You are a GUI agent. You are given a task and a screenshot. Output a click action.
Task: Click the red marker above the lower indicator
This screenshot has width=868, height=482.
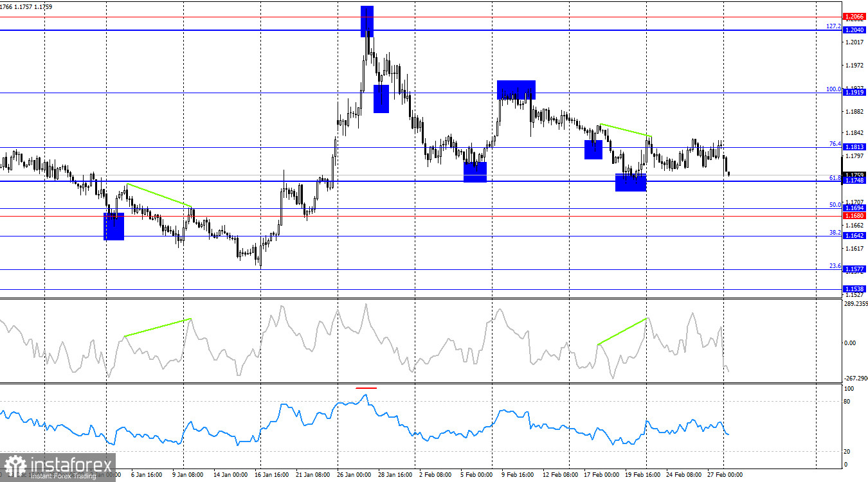pyautogui.click(x=366, y=388)
